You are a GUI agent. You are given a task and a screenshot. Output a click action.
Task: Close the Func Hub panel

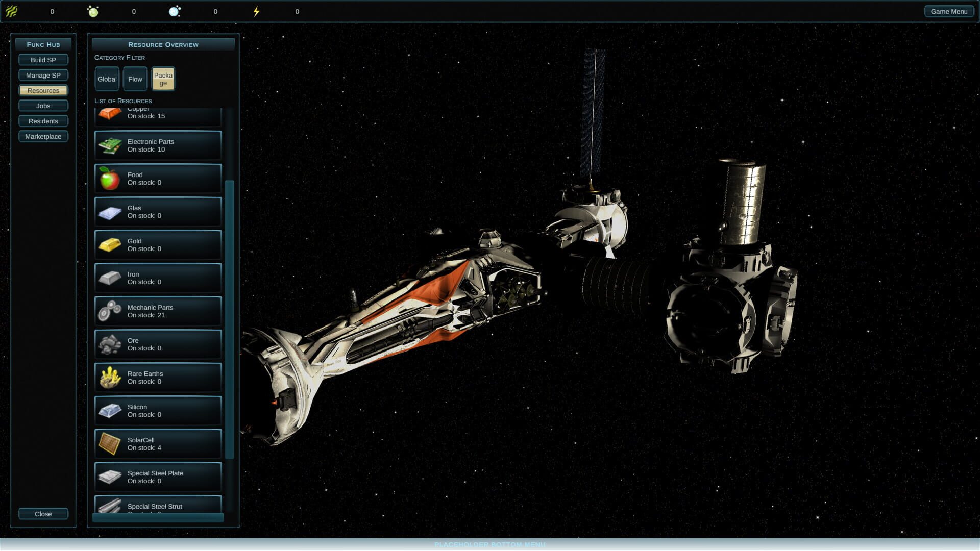tap(43, 514)
